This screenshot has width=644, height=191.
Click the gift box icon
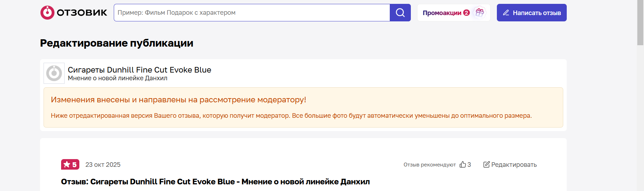(480, 13)
